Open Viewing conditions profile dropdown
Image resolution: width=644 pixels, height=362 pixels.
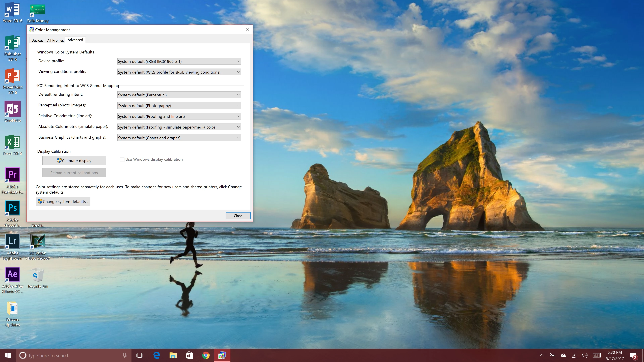tap(179, 72)
